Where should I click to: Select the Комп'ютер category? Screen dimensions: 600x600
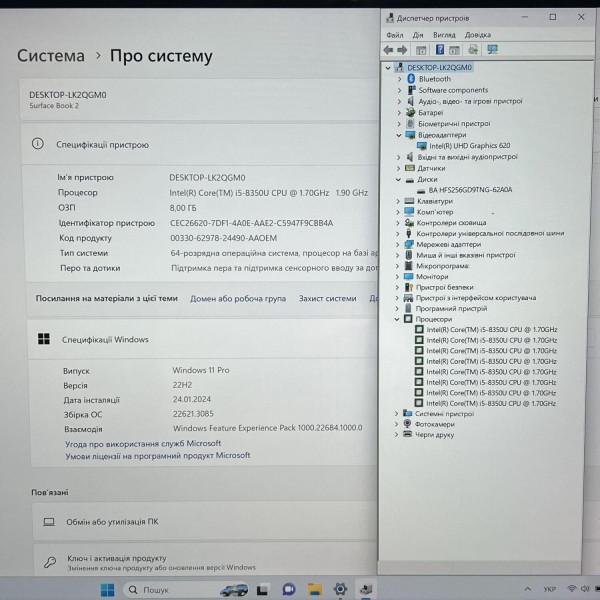pyautogui.click(x=435, y=212)
